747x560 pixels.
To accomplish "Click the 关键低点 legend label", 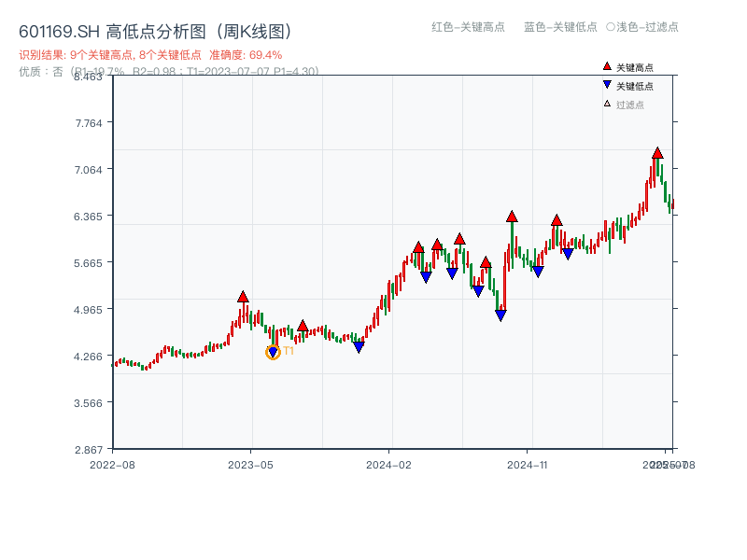I will click(x=635, y=86).
